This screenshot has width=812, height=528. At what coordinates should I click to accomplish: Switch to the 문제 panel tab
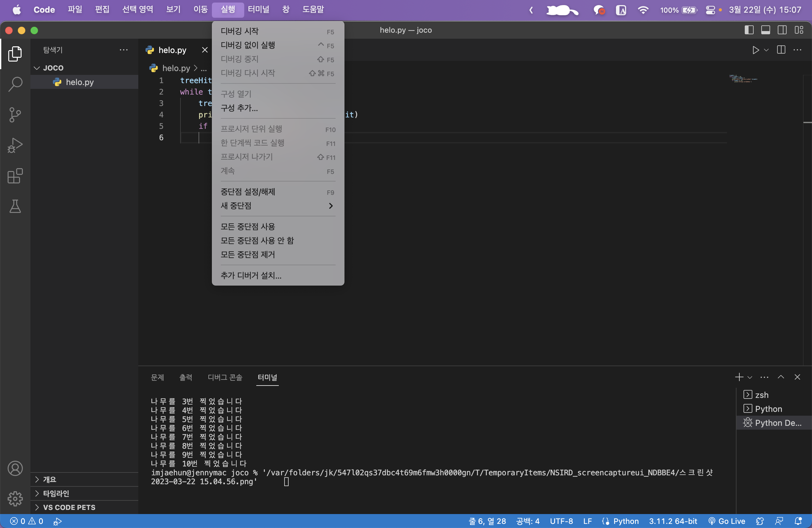157,377
